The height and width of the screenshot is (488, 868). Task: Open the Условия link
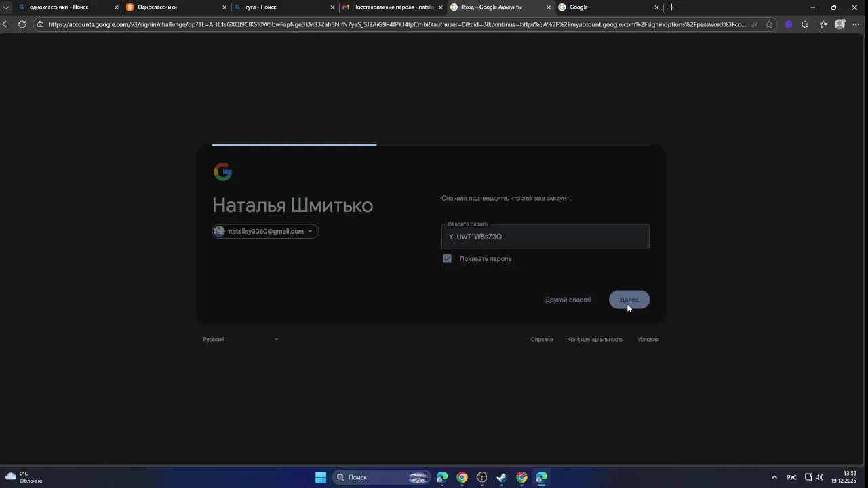pos(648,339)
